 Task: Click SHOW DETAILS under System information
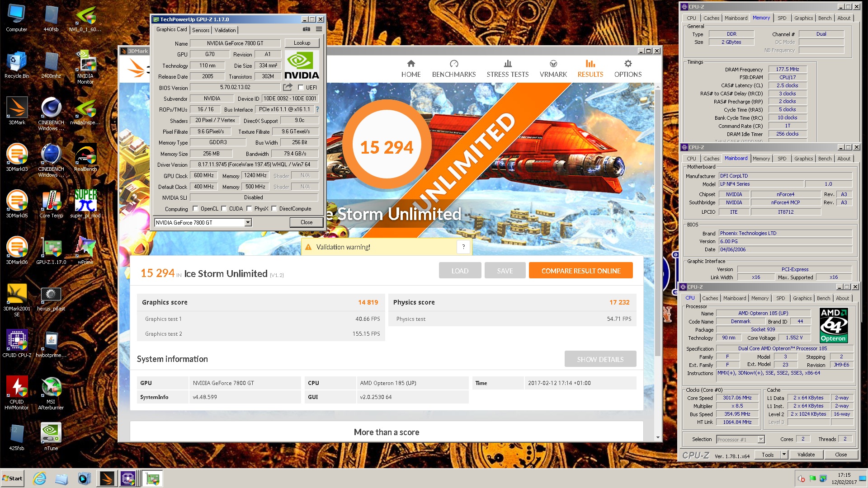(x=600, y=359)
